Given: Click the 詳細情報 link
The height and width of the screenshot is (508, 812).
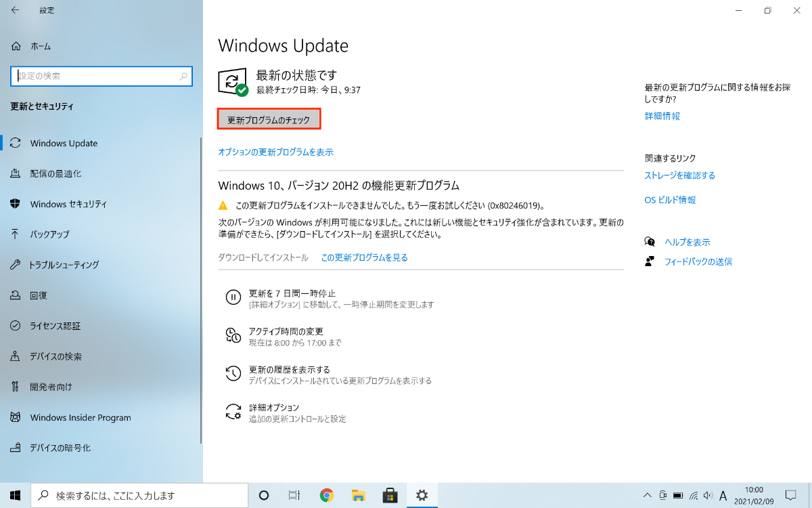Looking at the screenshot, I should pyautogui.click(x=662, y=116).
